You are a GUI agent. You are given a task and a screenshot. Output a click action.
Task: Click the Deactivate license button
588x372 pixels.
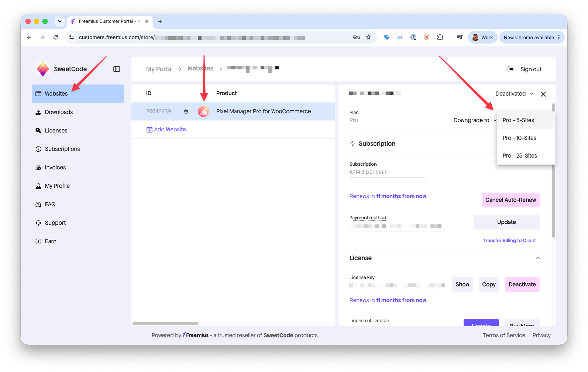point(522,285)
